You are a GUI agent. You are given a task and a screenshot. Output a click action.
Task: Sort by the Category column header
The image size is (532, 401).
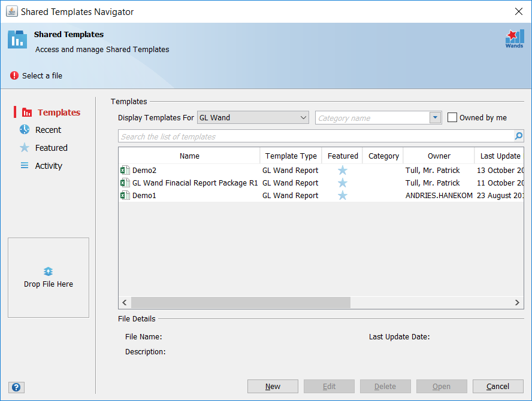click(x=383, y=156)
